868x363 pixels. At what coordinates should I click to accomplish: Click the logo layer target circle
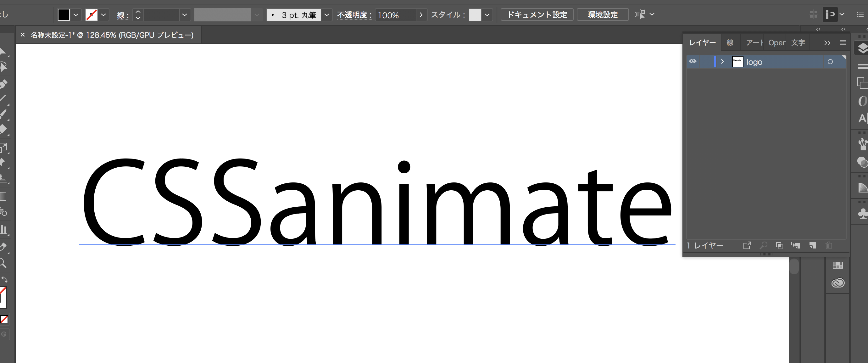(x=830, y=62)
